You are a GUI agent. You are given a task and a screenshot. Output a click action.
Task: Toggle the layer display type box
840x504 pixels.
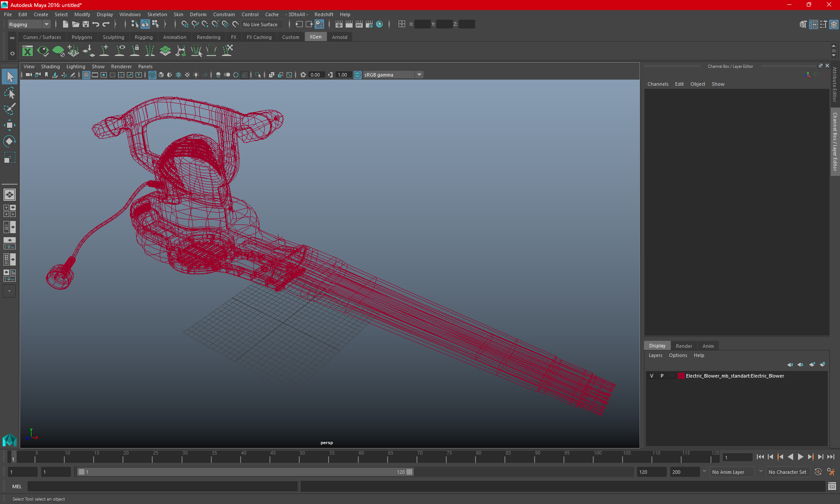[672, 376]
